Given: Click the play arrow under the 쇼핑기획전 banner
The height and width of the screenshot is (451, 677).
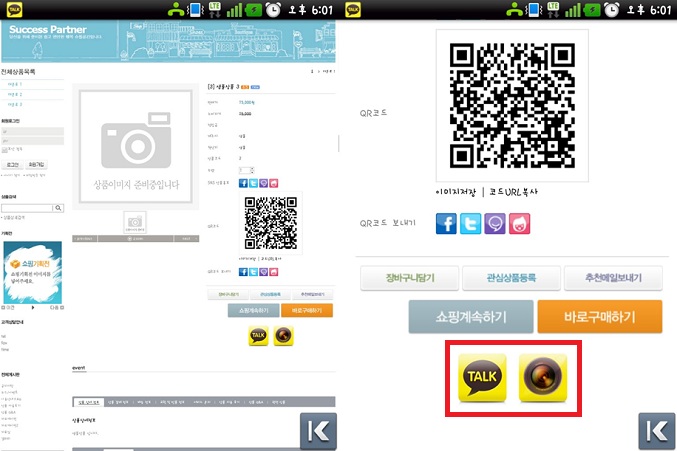Looking at the screenshot, I should pyautogui.click(x=33, y=308).
